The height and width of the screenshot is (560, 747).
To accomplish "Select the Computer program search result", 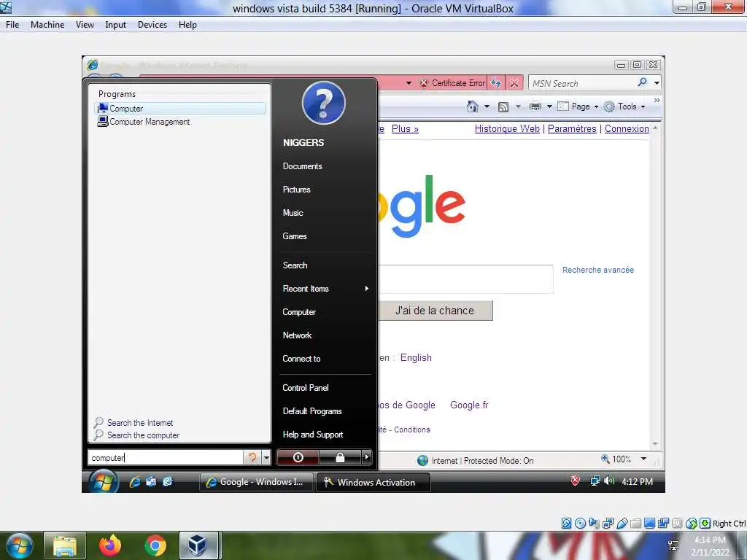I will pyautogui.click(x=181, y=109).
